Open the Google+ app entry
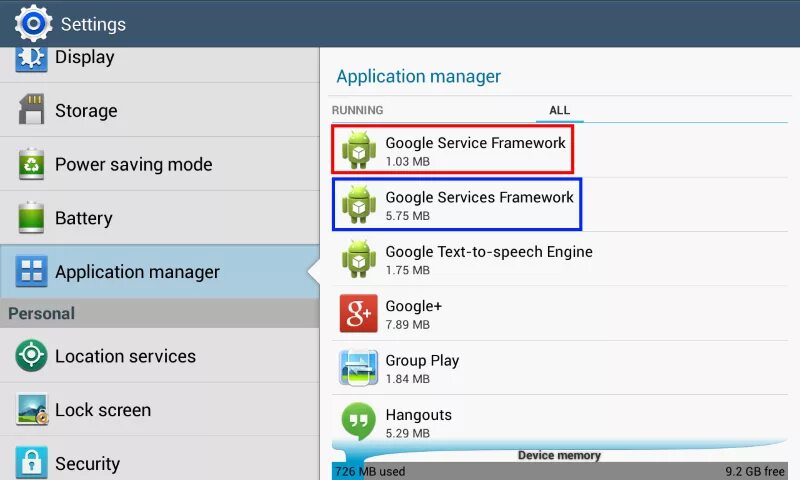Viewport: 800px width, 480px height. [560, 313]
